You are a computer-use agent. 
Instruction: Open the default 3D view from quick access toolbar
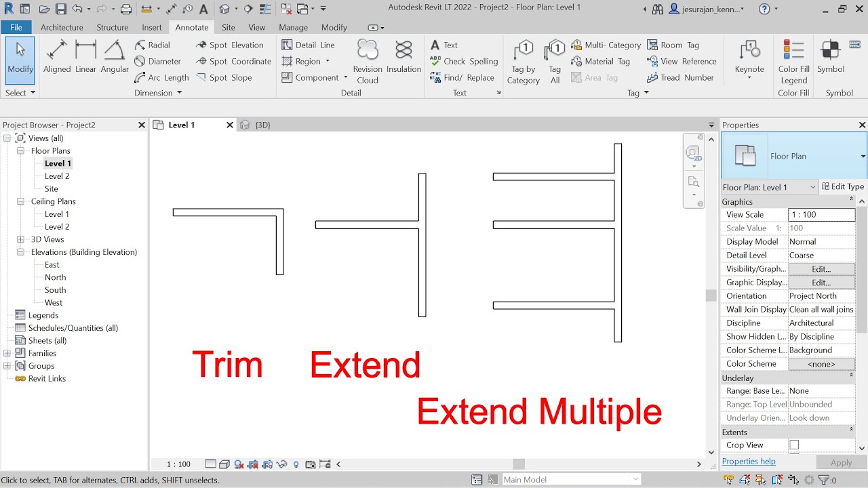tap(224, 9)
